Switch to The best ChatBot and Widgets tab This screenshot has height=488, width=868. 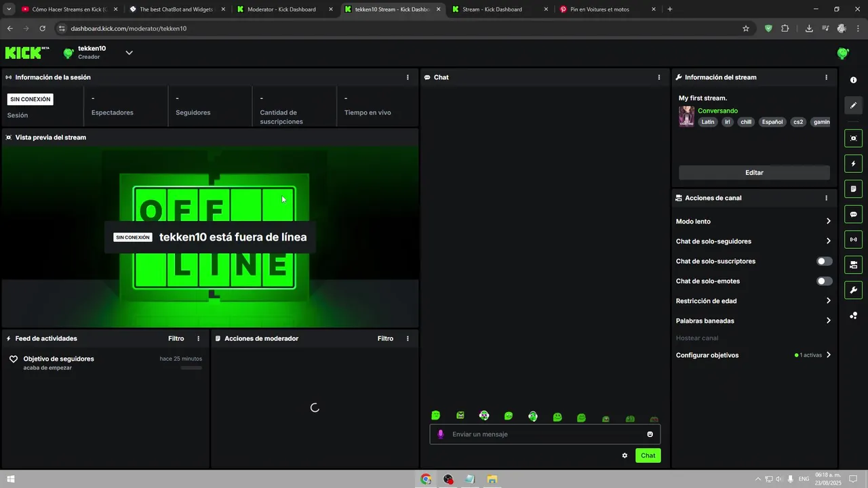177,9
